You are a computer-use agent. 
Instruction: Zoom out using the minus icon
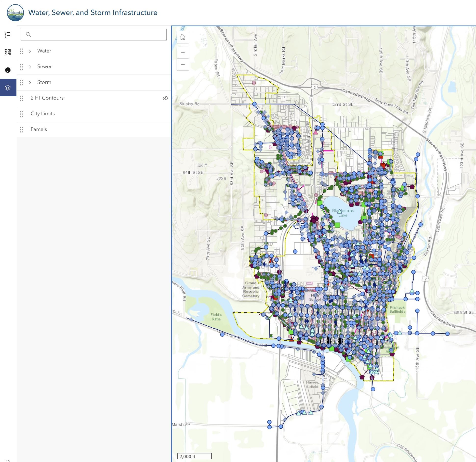pyautogui.click(x=183, y=64)
